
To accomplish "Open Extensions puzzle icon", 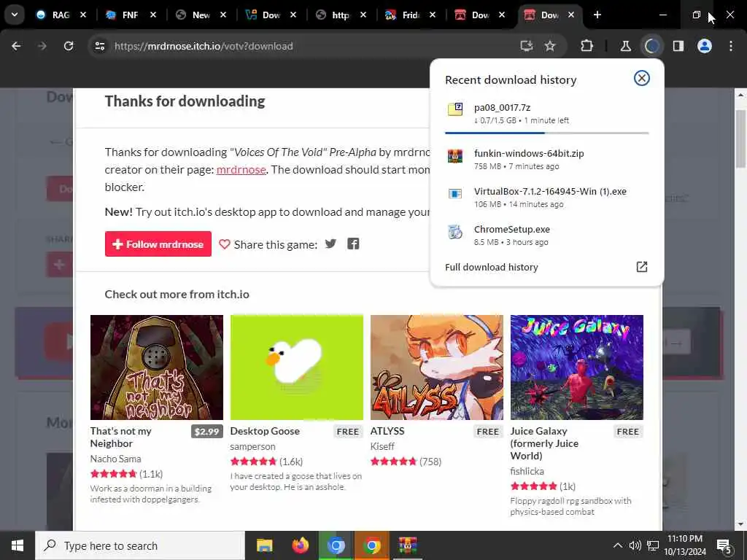I will [x=587, y=46].
